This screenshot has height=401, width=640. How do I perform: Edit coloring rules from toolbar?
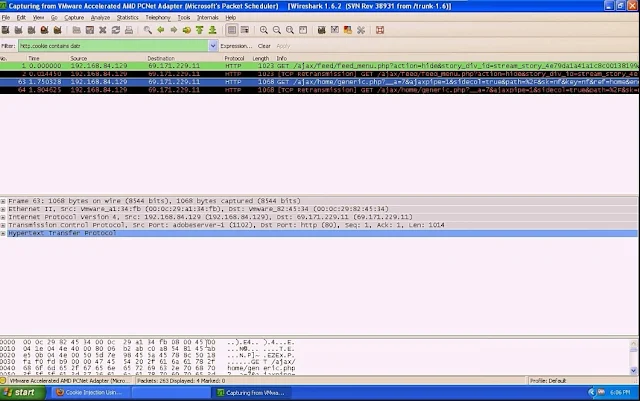(348, 30)
